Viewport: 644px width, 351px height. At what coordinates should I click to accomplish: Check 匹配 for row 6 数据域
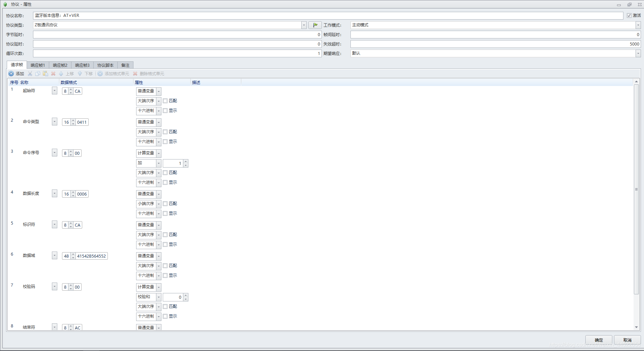[x=165, y=266]
